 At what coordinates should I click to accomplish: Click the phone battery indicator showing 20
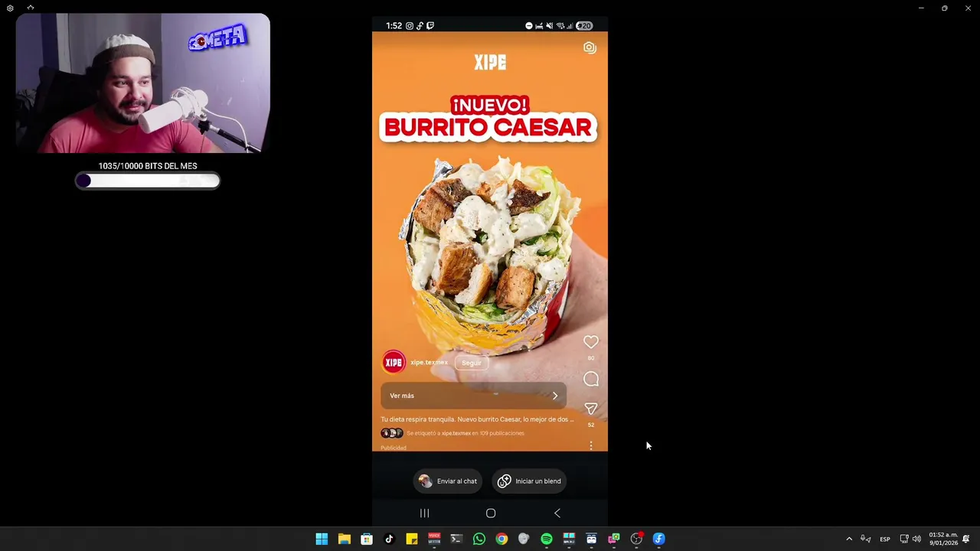pyautogui.click(x=584, y=25)
